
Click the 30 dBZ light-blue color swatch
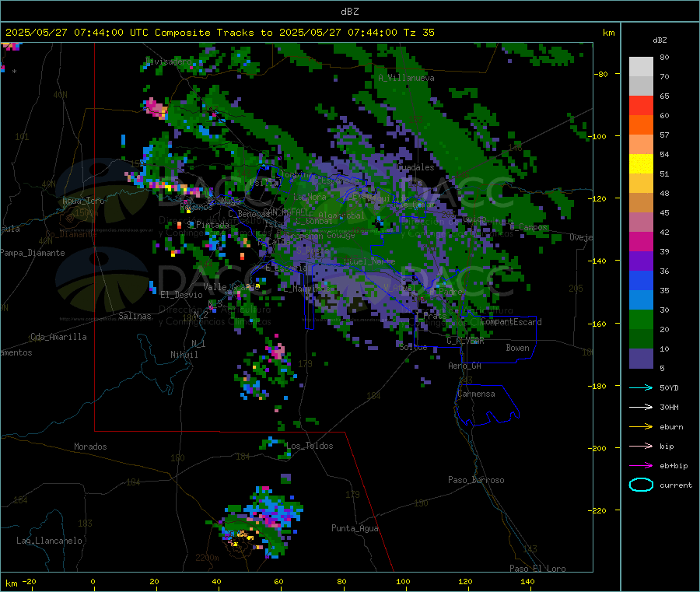pyautogui.click(x=641, y=300)
